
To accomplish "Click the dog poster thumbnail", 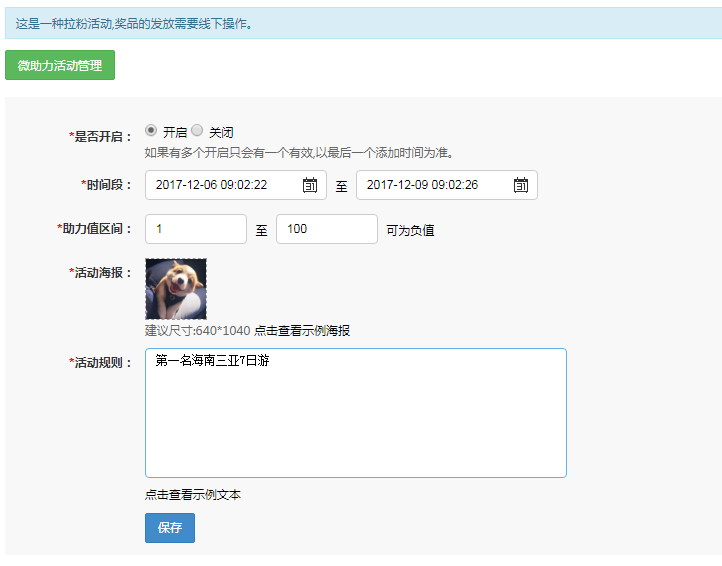I will pyautogui.click(x=176, y=289).
